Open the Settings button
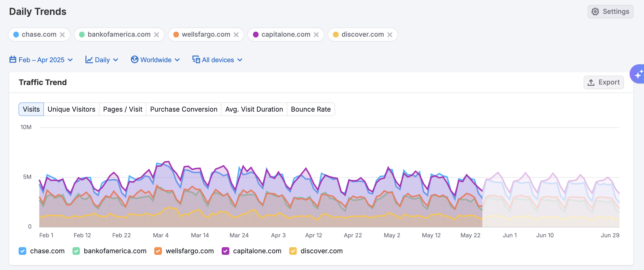Screen dimensions: 644x270 click(x=610, y=12)
